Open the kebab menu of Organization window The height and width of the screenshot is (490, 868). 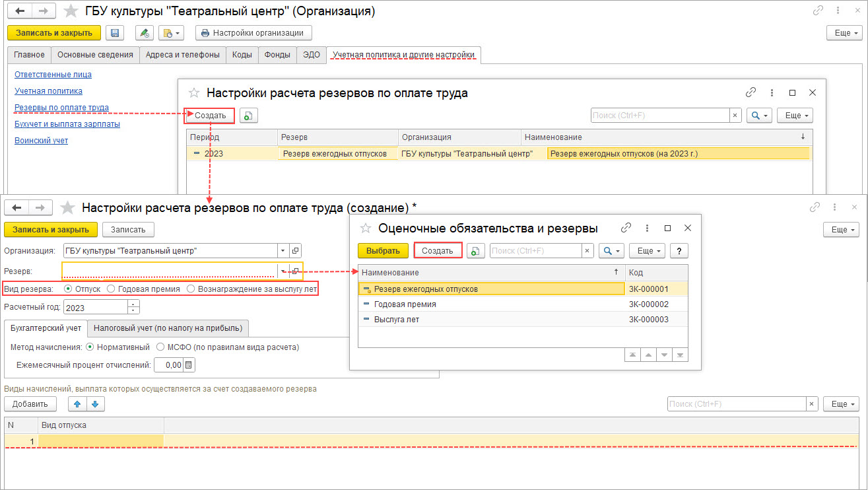point(838,11)
